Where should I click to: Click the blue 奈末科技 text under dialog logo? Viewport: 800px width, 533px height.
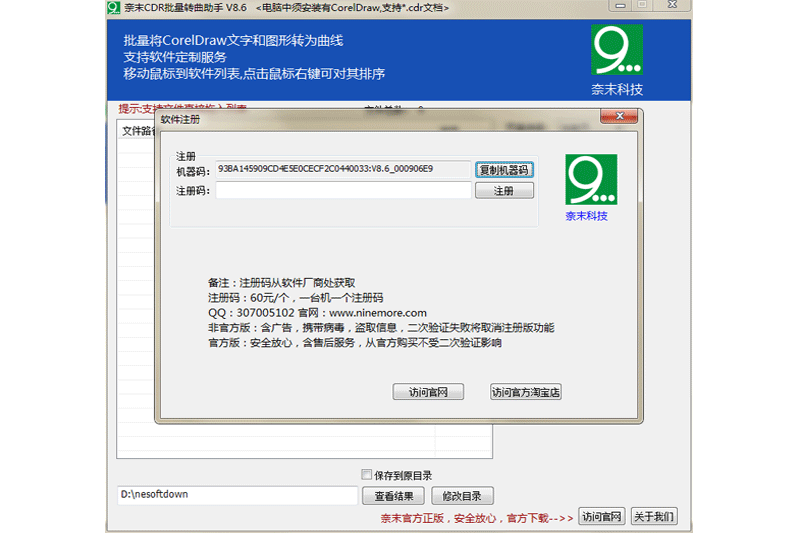[586, 216]
